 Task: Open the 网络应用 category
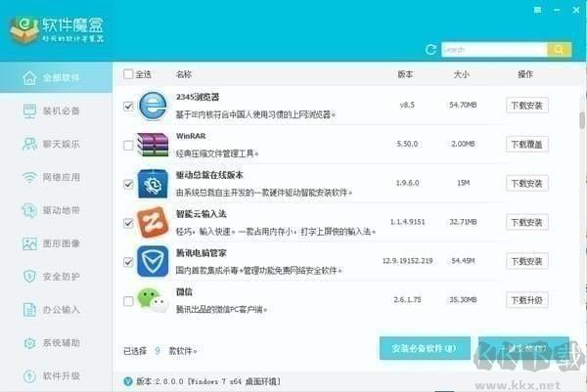(x=56, y=177)
